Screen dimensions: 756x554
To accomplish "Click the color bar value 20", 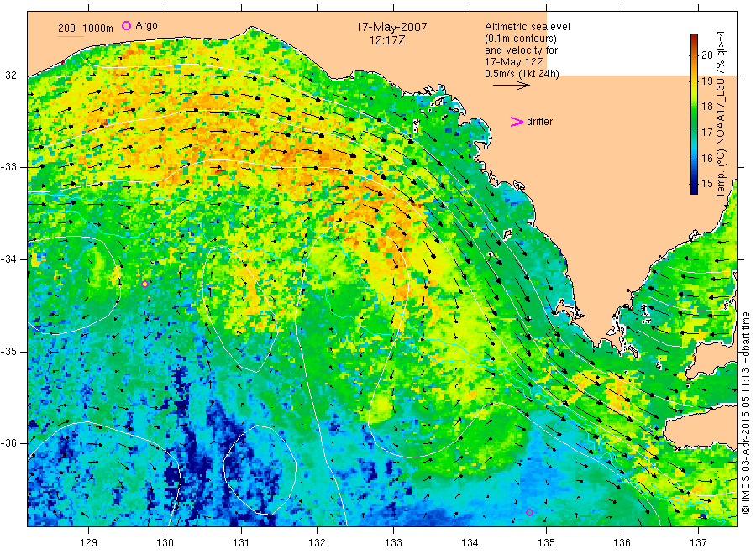I will 706,55.
